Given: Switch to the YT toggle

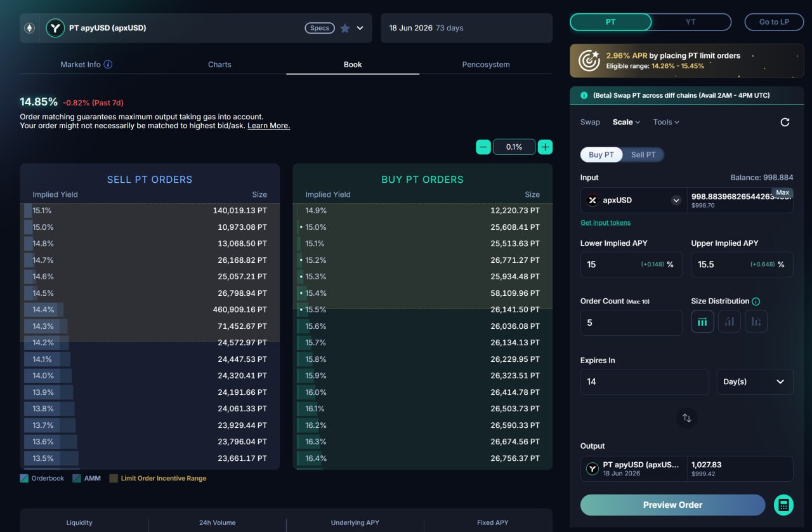Looking at the screenshot, I should 690,22.
